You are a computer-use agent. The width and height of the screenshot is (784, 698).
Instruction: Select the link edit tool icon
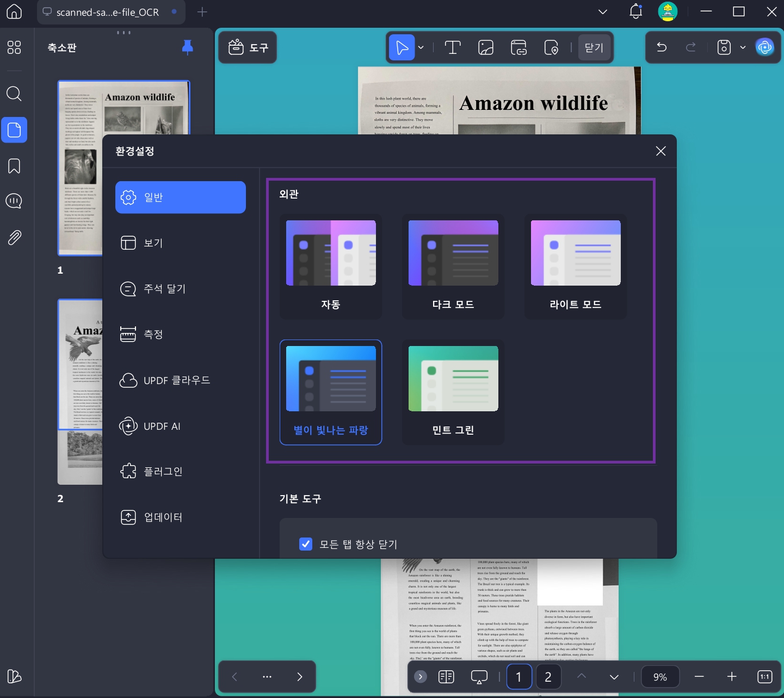coord(518,48)
